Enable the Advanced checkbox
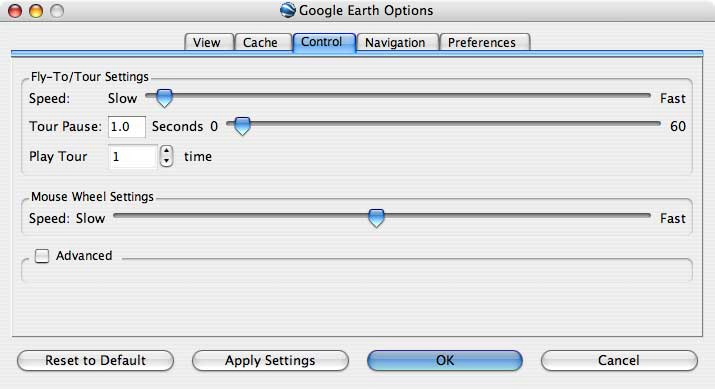 click(42, 255)
